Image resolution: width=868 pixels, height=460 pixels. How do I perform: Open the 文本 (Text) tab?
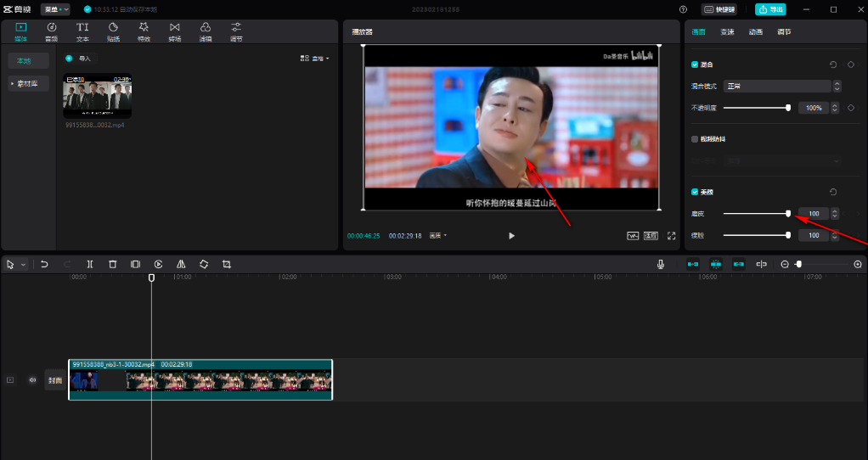tap(82, 32)
